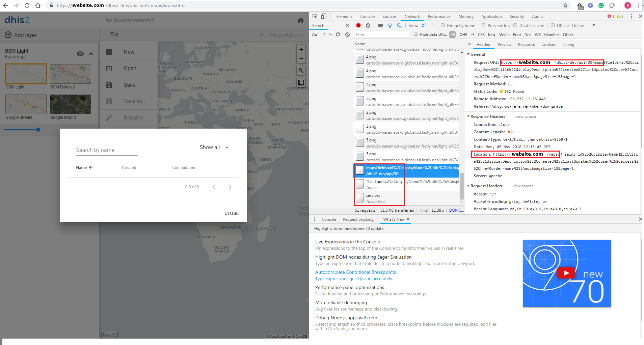Open the DevTools customize three-dot menu

(x=631, y=16)
